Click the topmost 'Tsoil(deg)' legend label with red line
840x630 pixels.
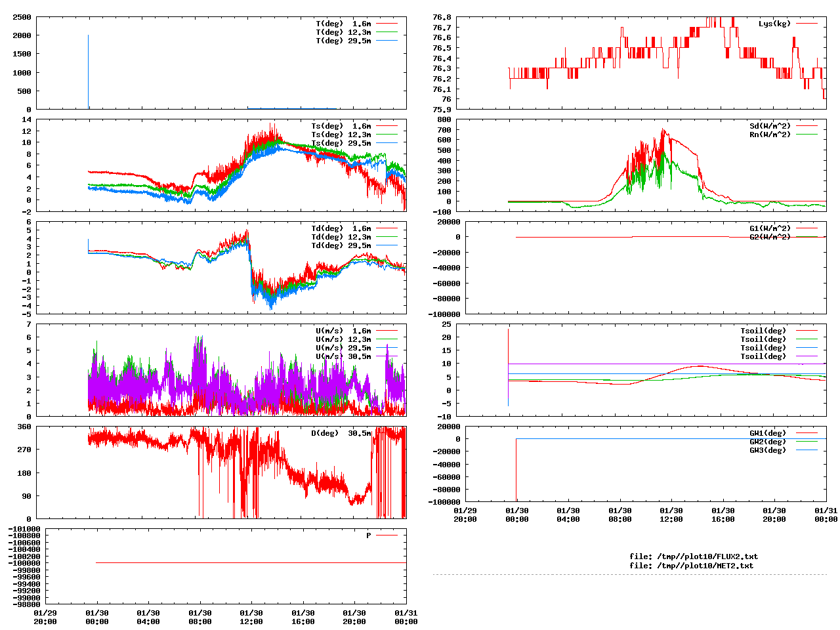pos(763,331)
